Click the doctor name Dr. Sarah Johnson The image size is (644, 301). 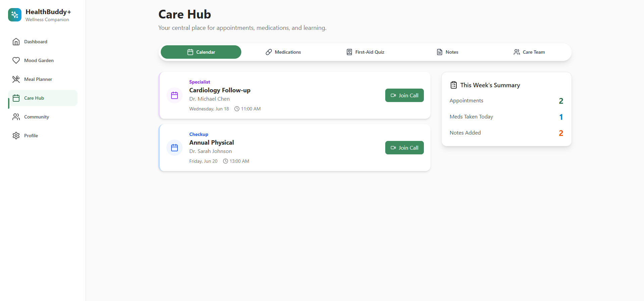pos(210,151)
